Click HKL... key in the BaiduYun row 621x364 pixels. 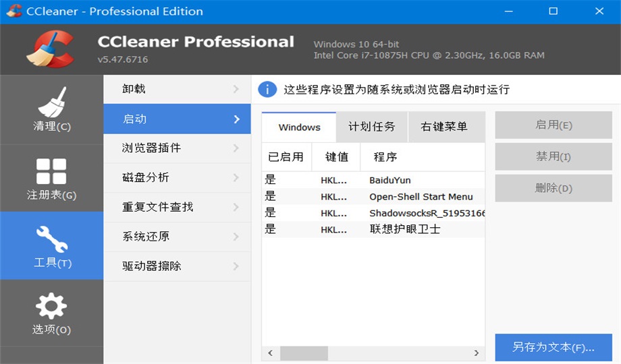[333, 181]
